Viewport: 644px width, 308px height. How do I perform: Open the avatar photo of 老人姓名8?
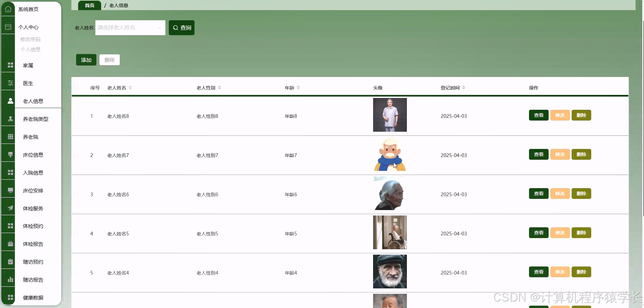point(390,115)
